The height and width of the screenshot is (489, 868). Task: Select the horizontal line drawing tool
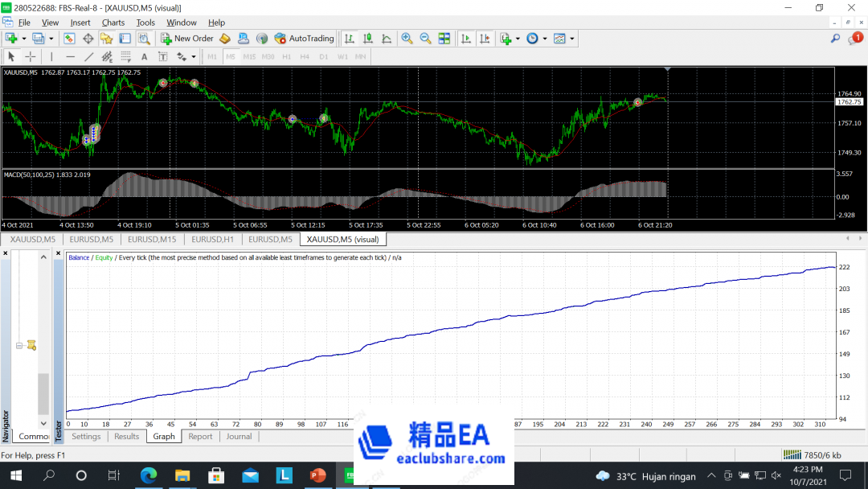pyautogui.click(x=70, y=56)
